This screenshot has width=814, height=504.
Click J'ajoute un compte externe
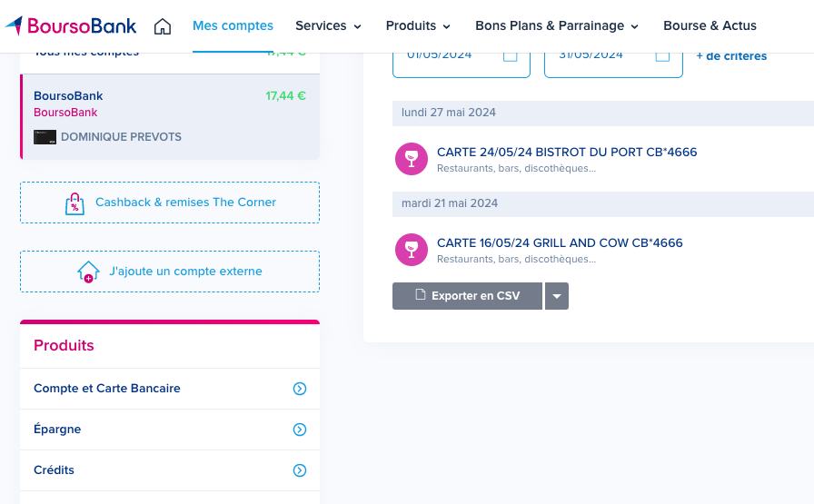[x=170, y=272]
